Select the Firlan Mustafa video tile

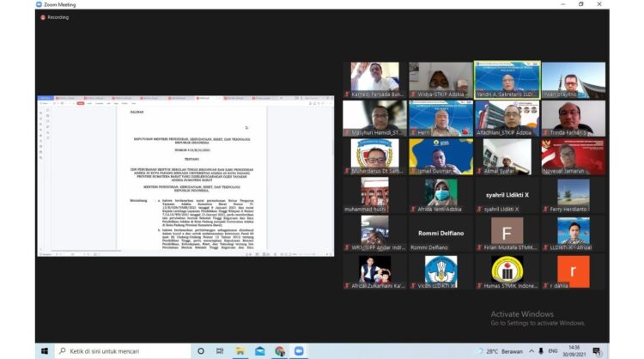(507, 234)
